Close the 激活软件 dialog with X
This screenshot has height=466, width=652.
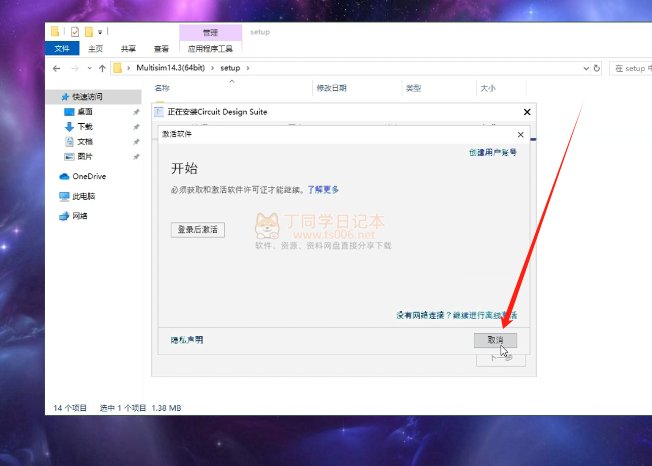click(x=520, y=134)
